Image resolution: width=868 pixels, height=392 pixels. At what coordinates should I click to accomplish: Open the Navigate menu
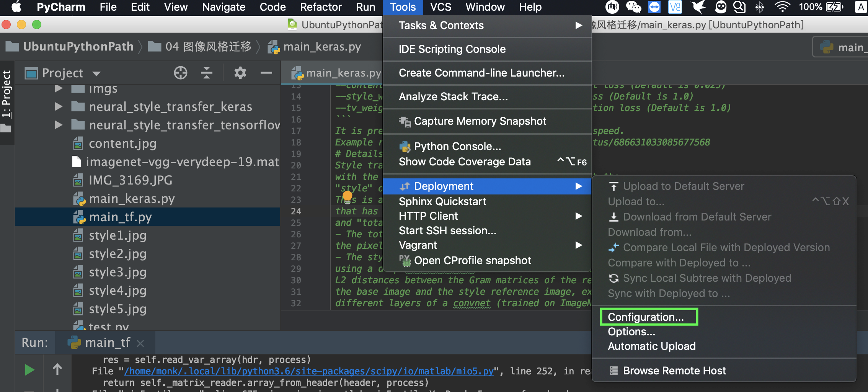pos(224,7)
